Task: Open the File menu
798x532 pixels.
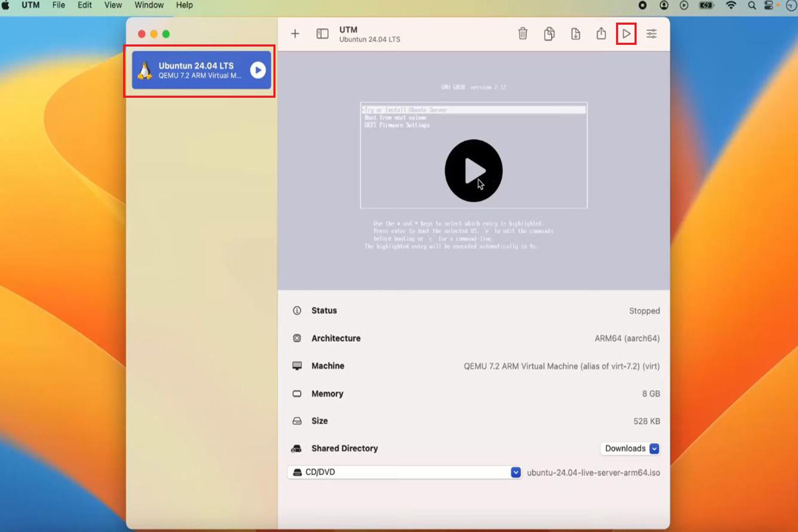Action: click(59, 5)
